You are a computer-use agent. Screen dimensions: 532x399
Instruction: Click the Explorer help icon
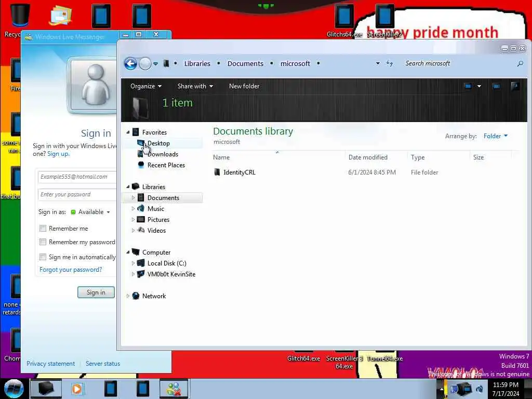515,86
